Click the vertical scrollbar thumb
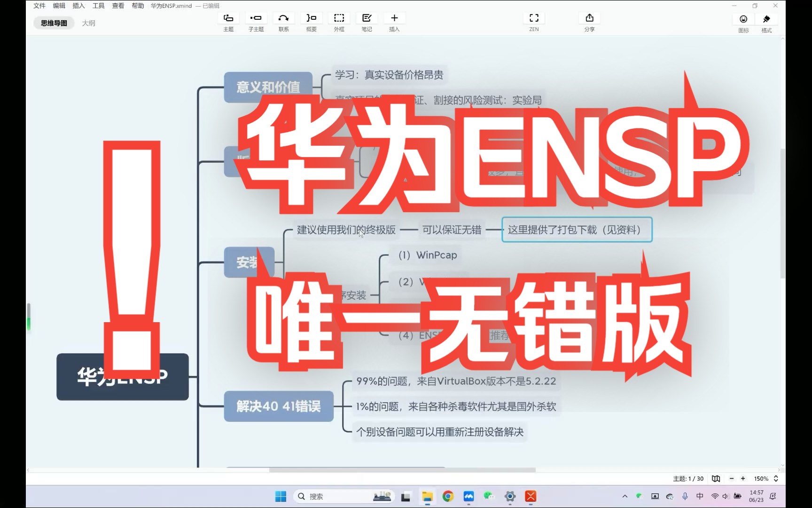 point(782,214)
